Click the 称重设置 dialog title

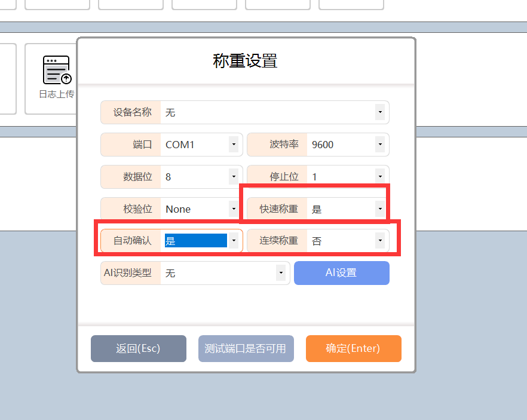245,61
